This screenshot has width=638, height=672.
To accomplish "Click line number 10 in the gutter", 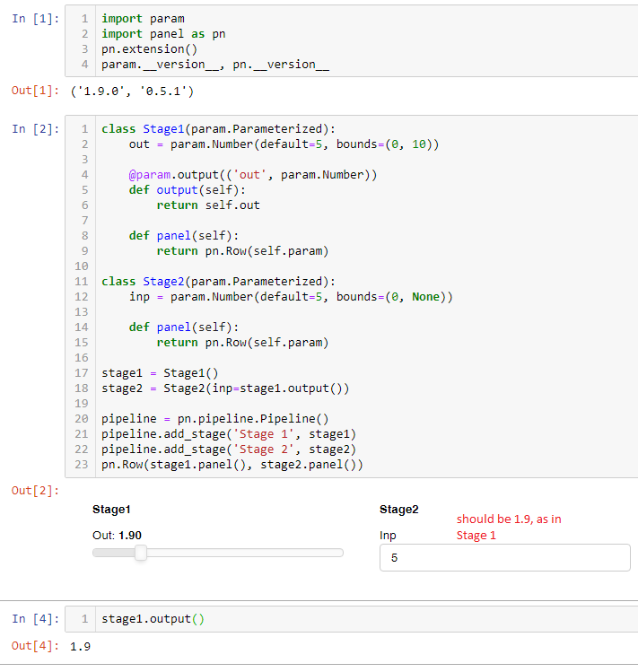I will [82, 266].
